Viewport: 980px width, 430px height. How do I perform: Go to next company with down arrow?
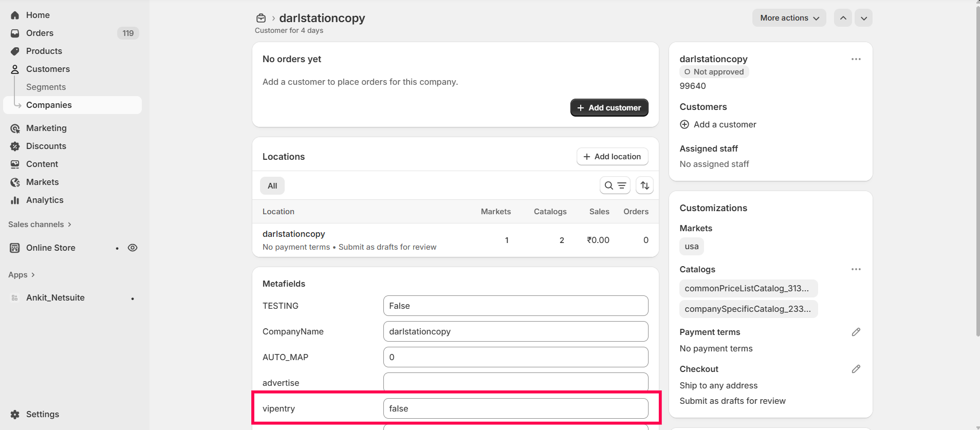point(863,18)
